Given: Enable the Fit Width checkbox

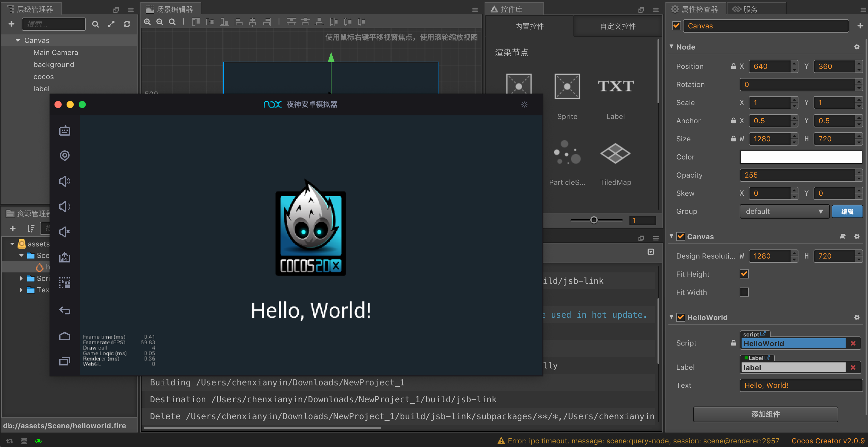Looking at the screenshot, I should tap(744, 292).
